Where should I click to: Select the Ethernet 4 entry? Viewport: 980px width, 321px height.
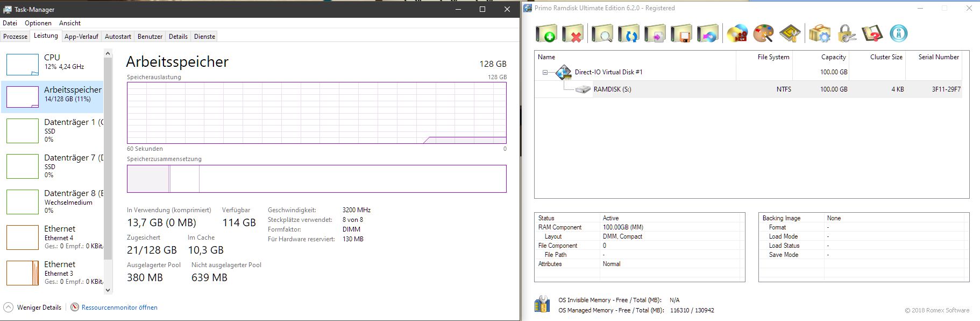[53, 237]
